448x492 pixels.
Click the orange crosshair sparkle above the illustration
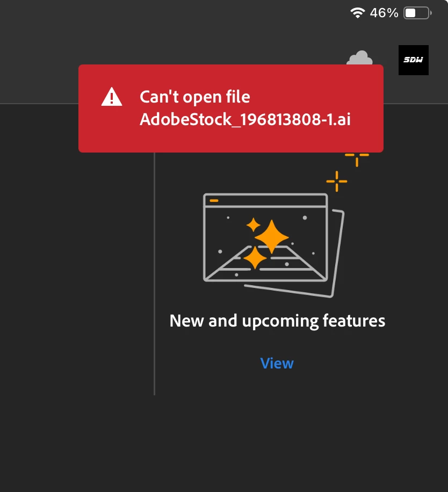pos(337,182)
